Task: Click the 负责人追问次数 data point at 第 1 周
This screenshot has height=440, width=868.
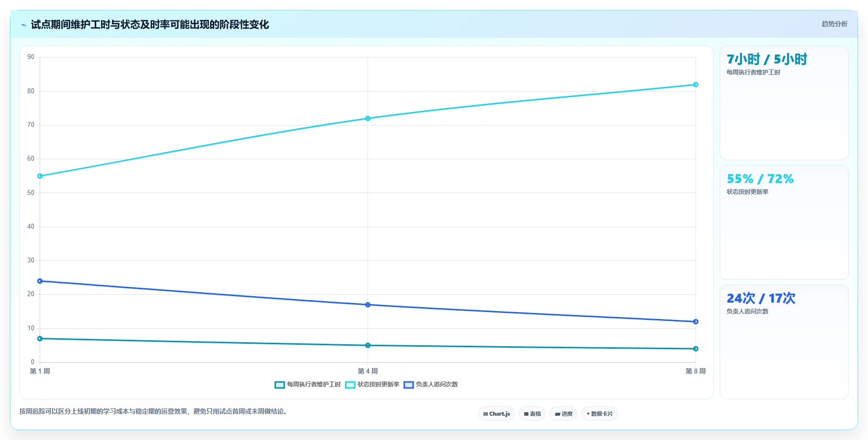Action: click(x=40, y=281)
